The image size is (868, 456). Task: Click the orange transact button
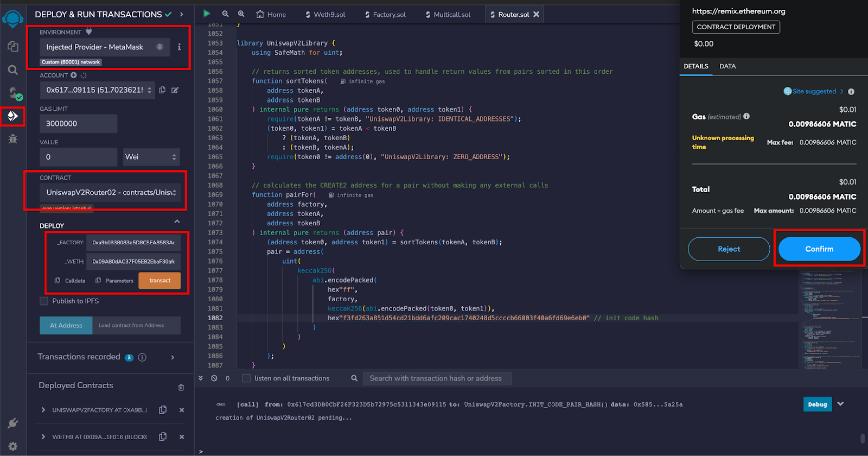(x=160, y=281)
